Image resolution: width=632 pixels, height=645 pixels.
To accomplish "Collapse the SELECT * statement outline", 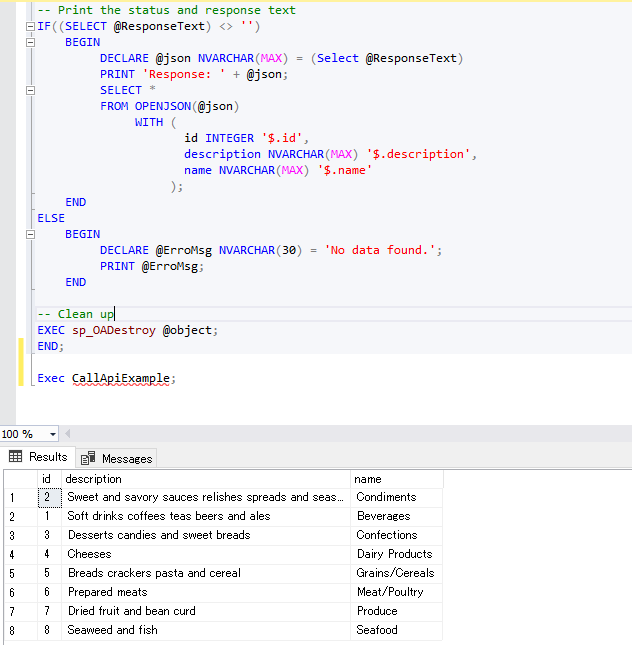I will coord(30,90).
